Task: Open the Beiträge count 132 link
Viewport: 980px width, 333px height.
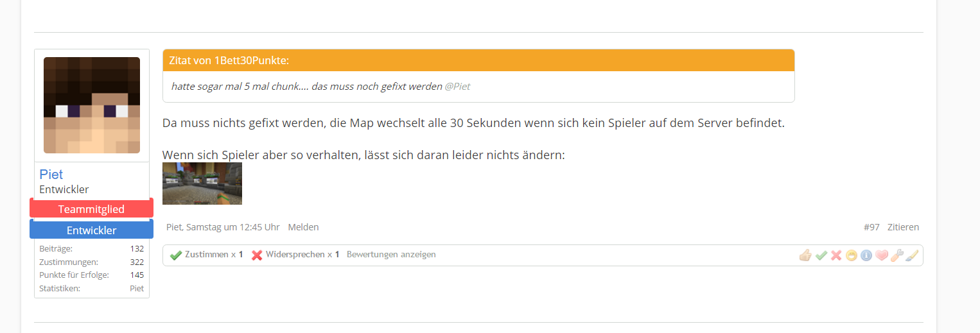Action: [137, 248]
